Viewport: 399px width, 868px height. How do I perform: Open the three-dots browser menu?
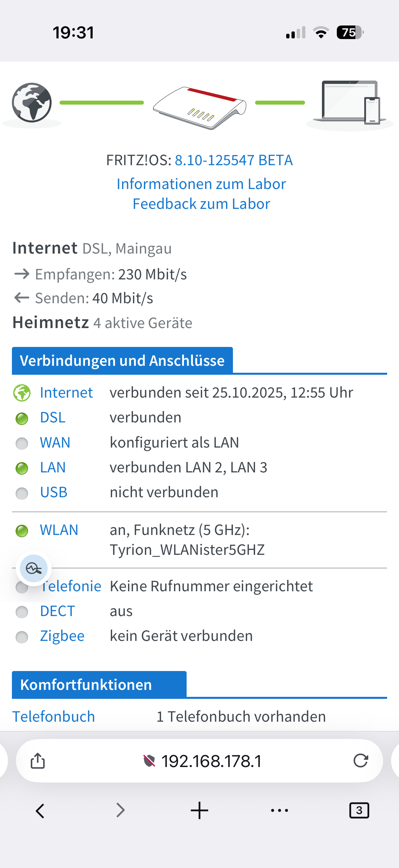280,810
